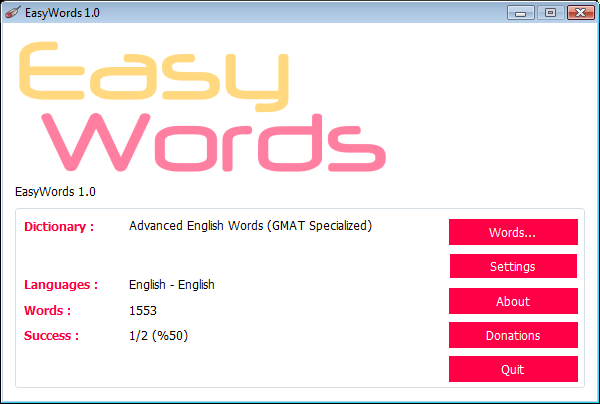600x404 pixels.
Task: Maximize the EasyWords window
Action: pos(550,13)
